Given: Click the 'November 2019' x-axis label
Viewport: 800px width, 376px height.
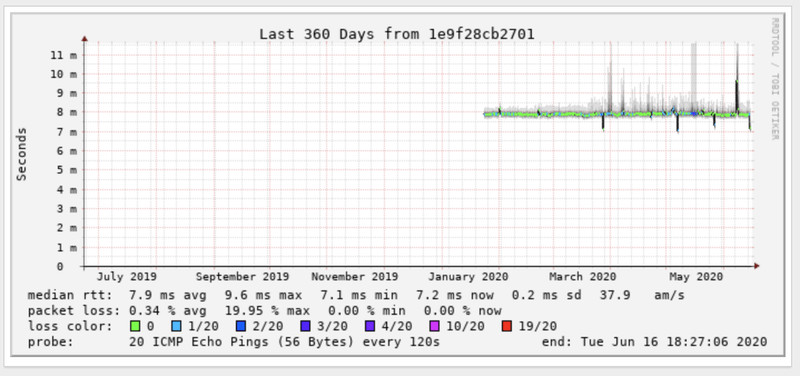Looking at the screenshot, I should (355, 277).
